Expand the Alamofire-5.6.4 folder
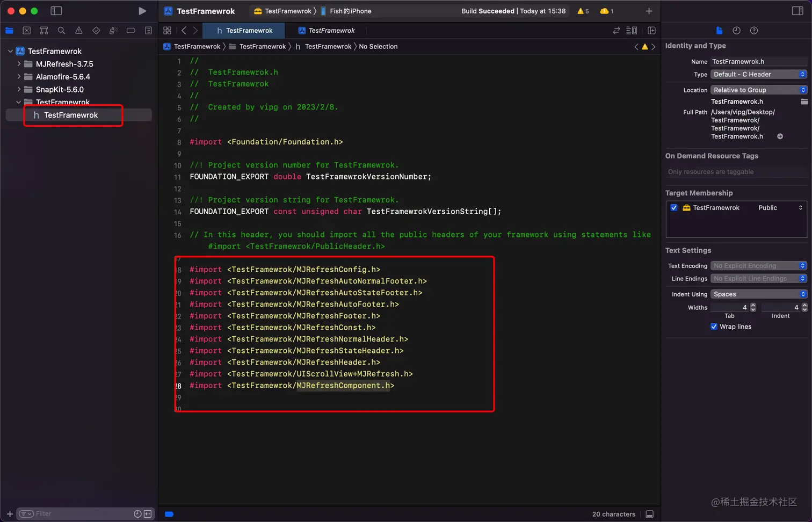Screen dimensions: 812x522 [x=19, y=77]
